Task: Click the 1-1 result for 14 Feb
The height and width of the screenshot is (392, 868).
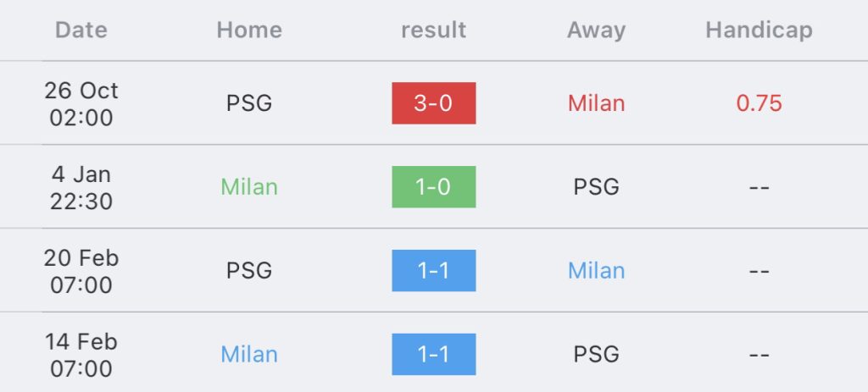Action: click(434, 355)
